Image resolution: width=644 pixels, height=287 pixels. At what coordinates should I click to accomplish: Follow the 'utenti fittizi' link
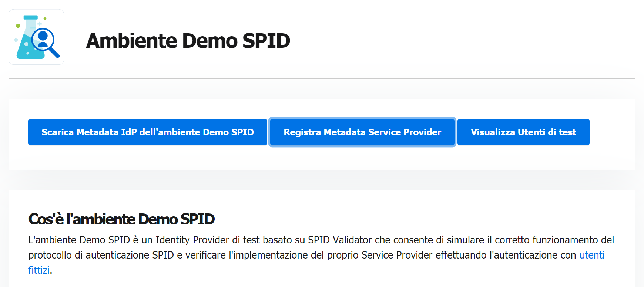(592, 255)
